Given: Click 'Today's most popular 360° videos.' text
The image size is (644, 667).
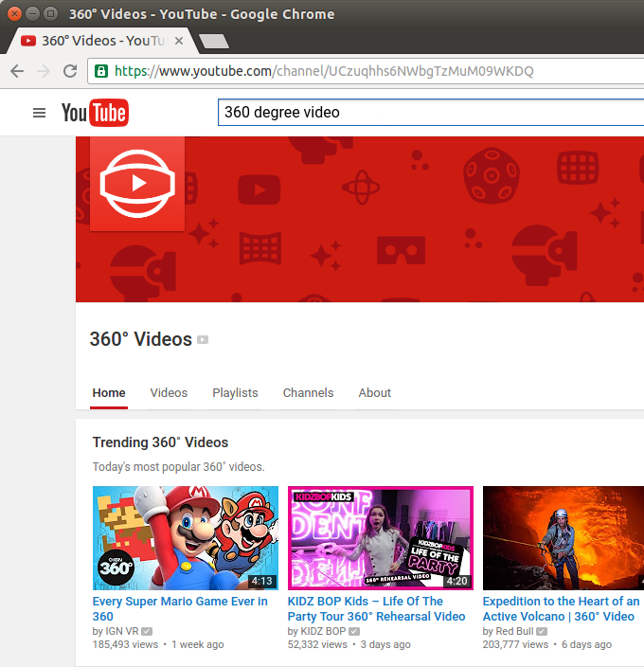Looking at the screenshot, I should [179, 467].
